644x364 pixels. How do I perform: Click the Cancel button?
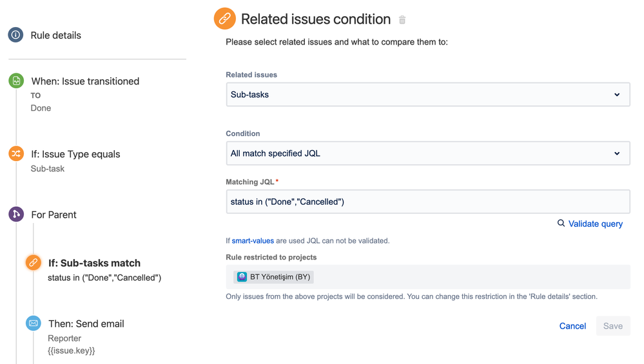[x=572, y=326]
